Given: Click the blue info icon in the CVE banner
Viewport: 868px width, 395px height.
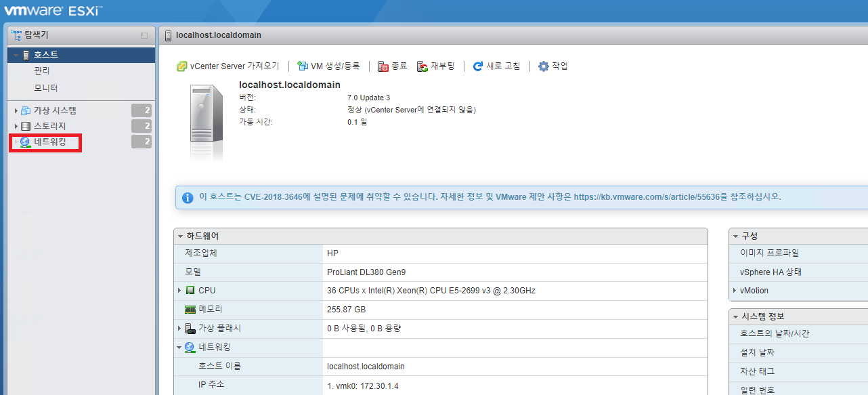Looking at the screenshot, I should point(188,198).
